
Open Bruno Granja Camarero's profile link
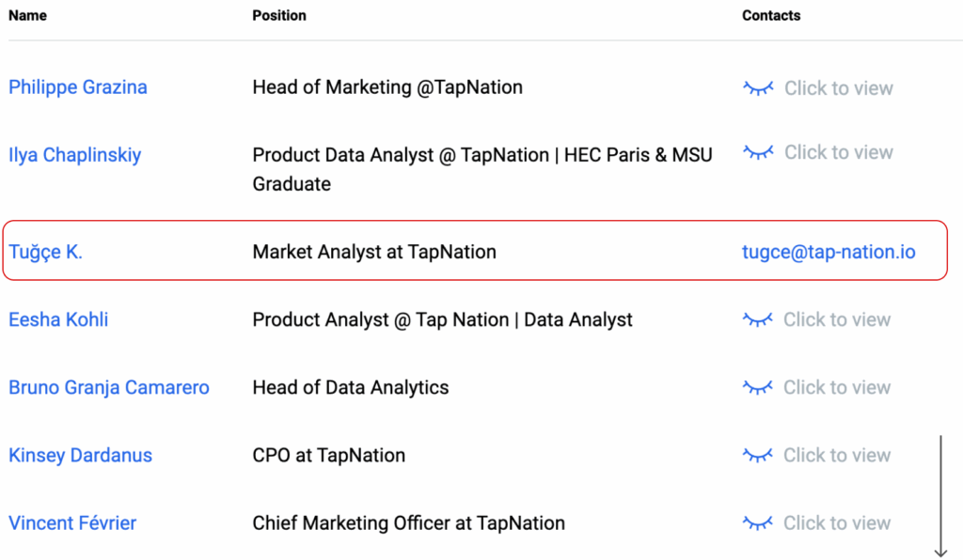point(109,388)
